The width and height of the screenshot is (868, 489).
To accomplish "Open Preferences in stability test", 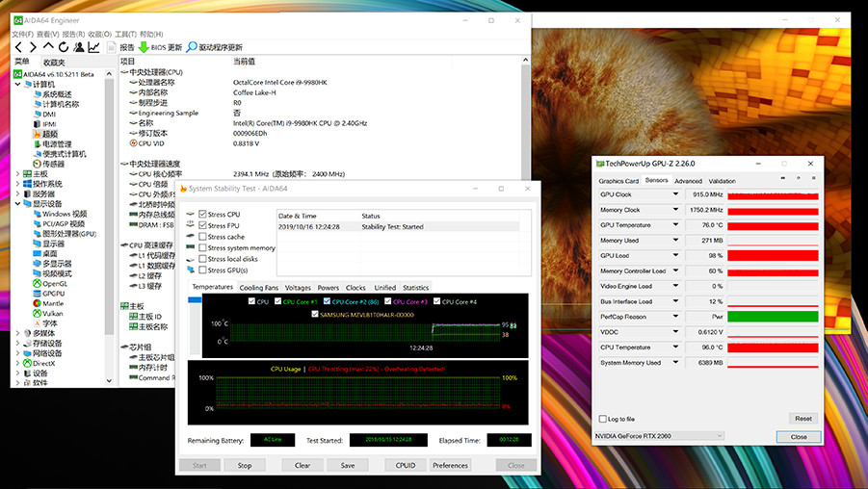I will tap(451, 465).
